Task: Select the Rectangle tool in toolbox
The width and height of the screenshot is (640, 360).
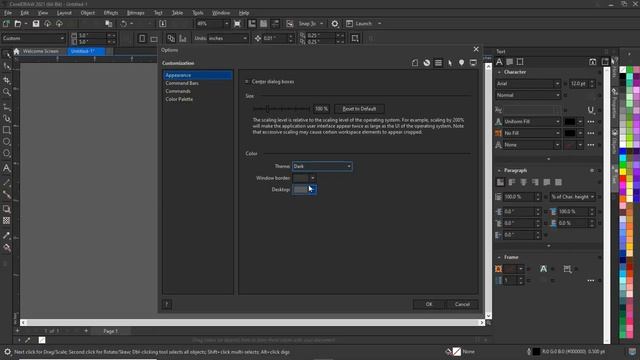Action: [x=7, y=130]
